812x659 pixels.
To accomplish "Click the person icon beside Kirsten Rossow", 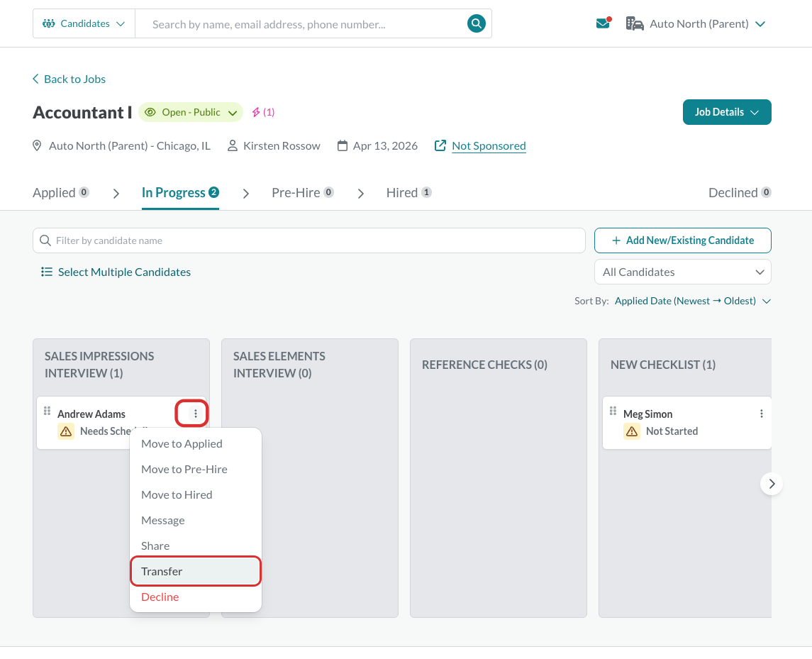I will tap(233, 145).
